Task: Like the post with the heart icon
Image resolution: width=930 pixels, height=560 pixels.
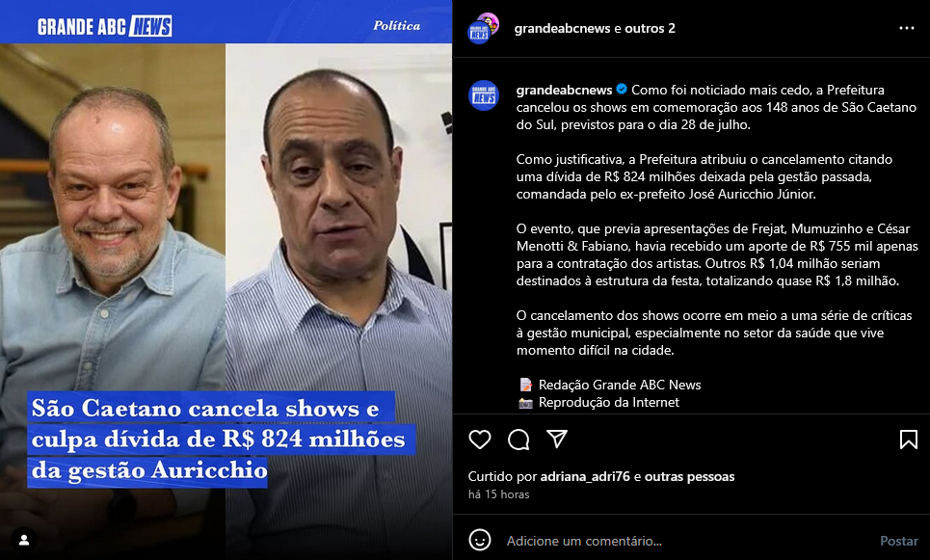Action: click(480, 440)
